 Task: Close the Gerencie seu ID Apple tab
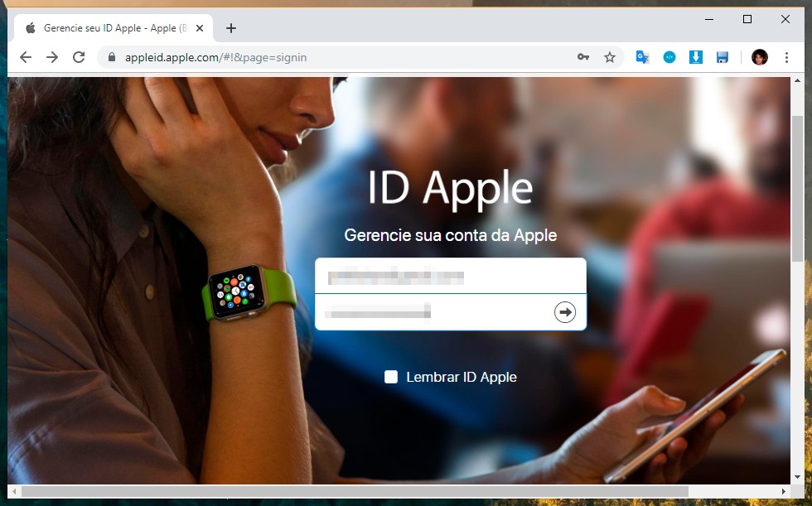pyautogui.click(x=200, y=28)
